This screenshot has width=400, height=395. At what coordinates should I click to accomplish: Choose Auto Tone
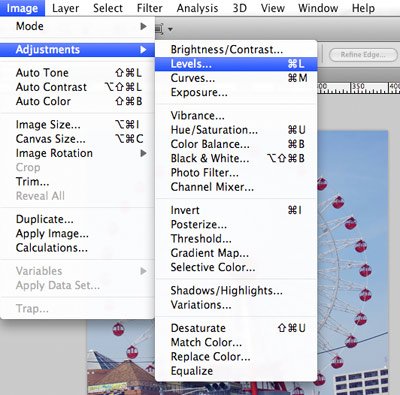[x=77, y=73]
